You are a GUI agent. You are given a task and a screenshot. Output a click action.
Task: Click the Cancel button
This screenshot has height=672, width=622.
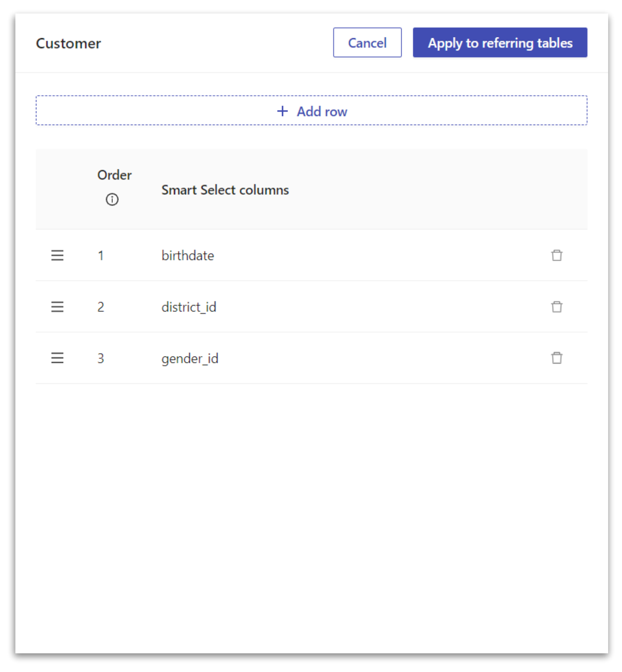click(367, 43)
